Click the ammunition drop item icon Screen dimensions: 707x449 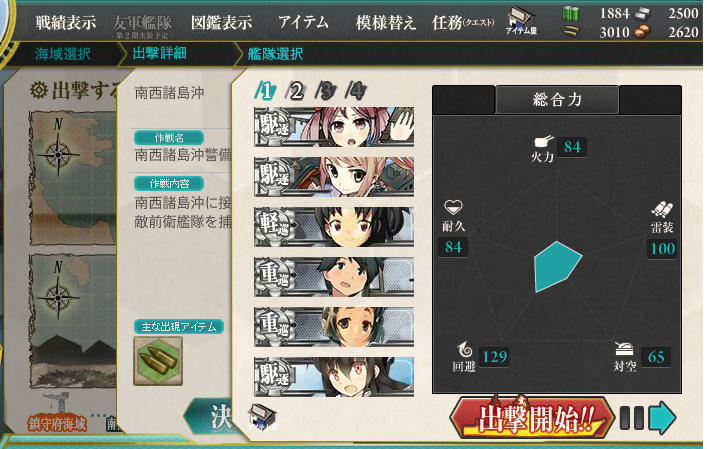(158, 361)
